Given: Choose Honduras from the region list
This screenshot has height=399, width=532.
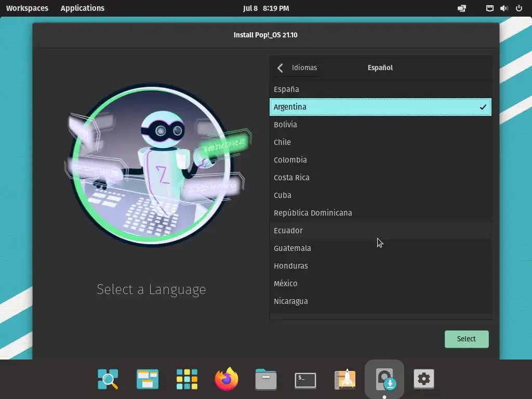Looking at the screenshot, I should click(380, 265).
